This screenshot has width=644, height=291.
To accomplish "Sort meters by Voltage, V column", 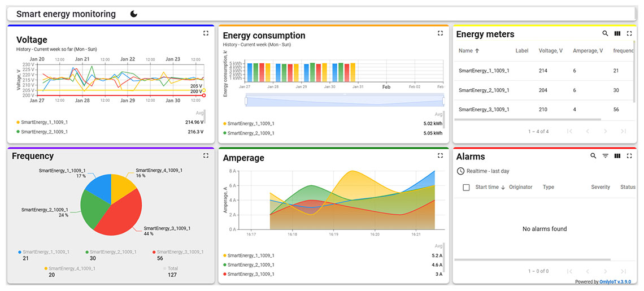I will (x=550, y=51).
